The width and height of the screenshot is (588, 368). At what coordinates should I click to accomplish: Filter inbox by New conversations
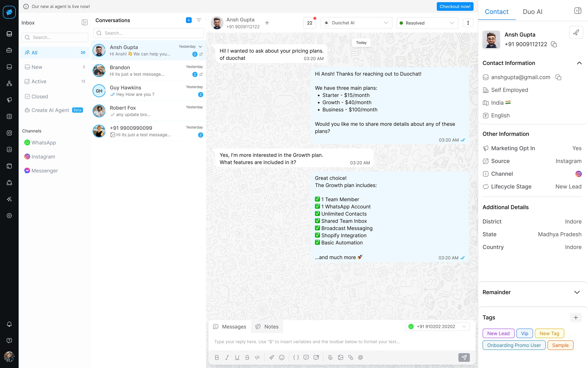[55, 67]
